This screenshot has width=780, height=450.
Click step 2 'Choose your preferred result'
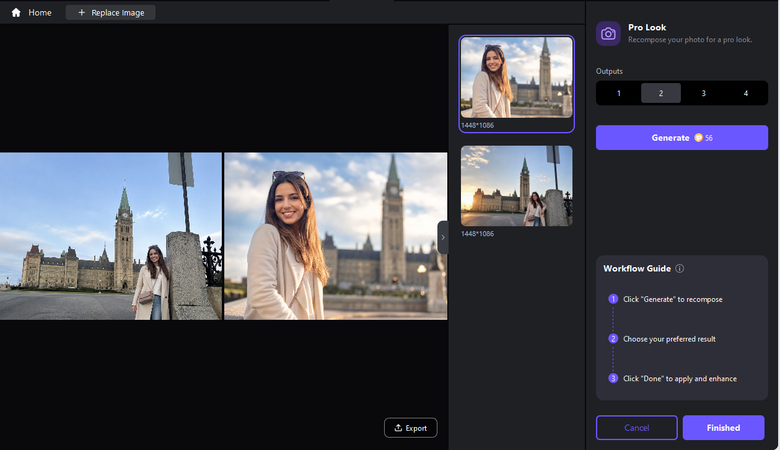[669, 339]
